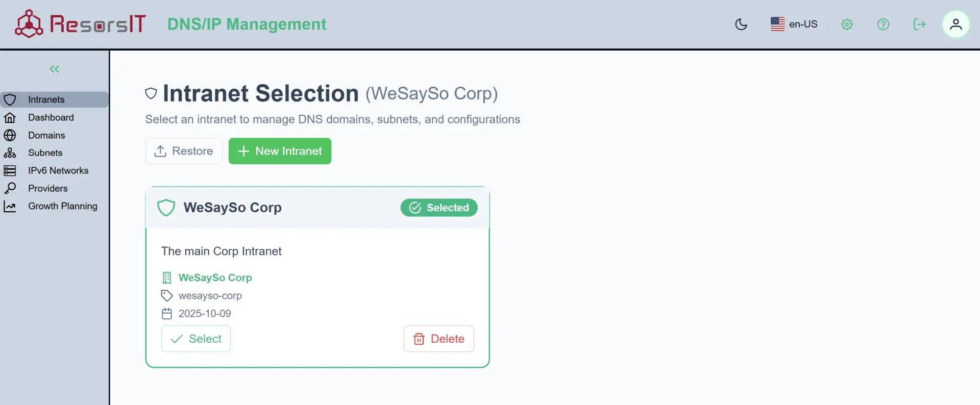Click the IPv6 Networks server icon

click(10, 170)
